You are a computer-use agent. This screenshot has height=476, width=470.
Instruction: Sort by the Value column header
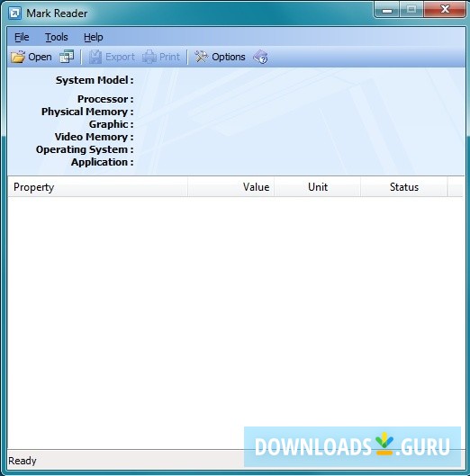[x=231, y=187]
